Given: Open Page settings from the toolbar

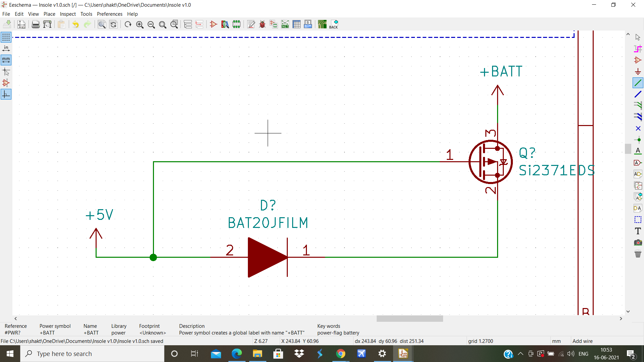Looking at the screenshot, I should (21, 24).
